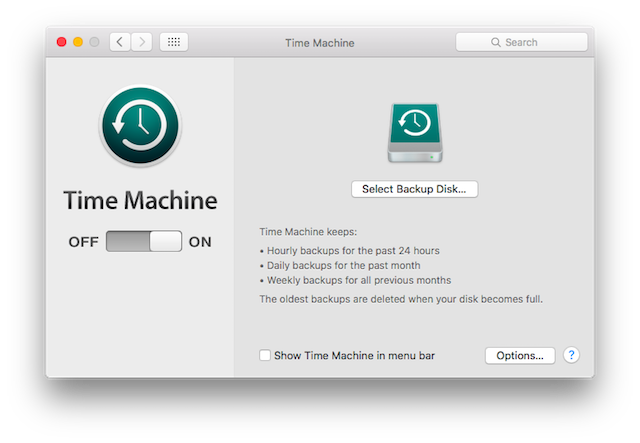Go forward with the right chevron button
Viewport: 640px width, 443px height.
[x=142, y=42]
